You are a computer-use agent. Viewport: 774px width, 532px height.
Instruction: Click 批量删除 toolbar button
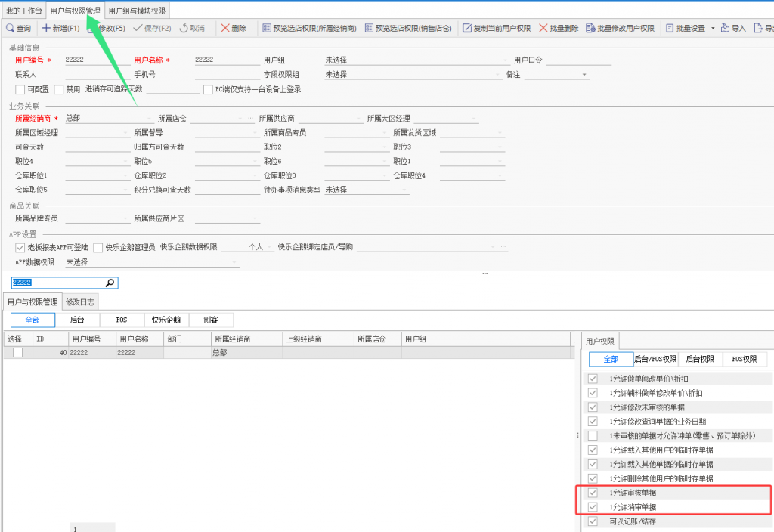coord(559,28)
